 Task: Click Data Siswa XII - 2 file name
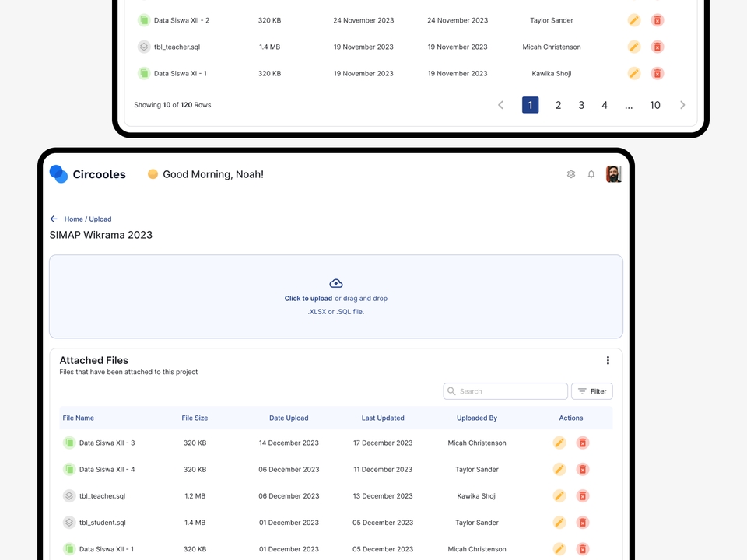pos(181,20)
